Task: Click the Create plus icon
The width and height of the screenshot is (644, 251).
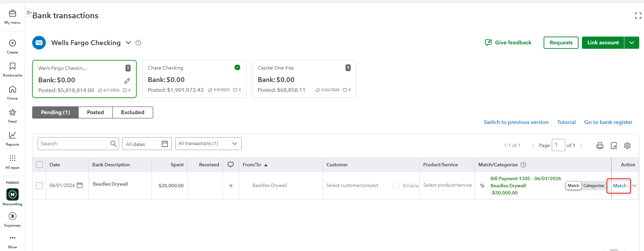Action: click(13, 43)
